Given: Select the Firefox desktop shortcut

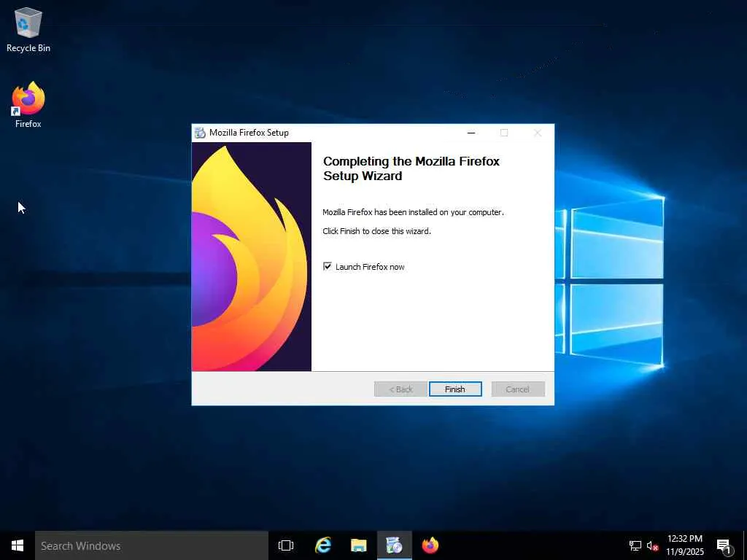Looking at the screenshot, I should coord(28,105).
